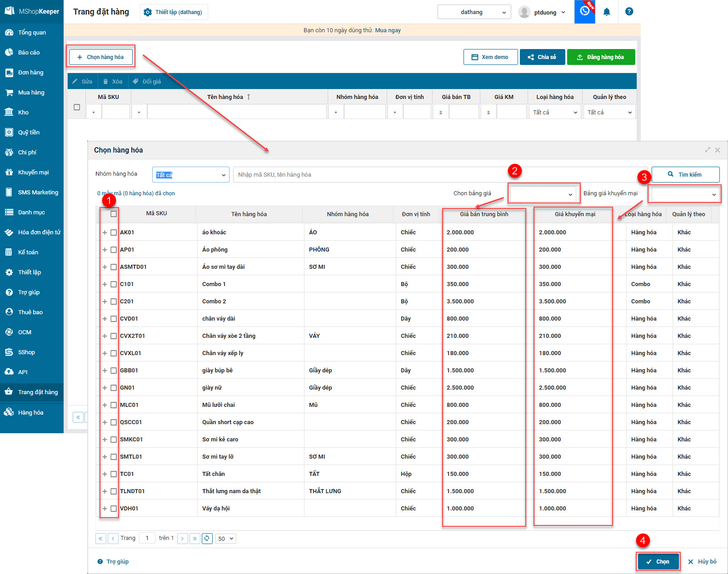728x574 pixels.
Task: Tick checkbox for AP01 Áo phông
Action: coord(114,250)
